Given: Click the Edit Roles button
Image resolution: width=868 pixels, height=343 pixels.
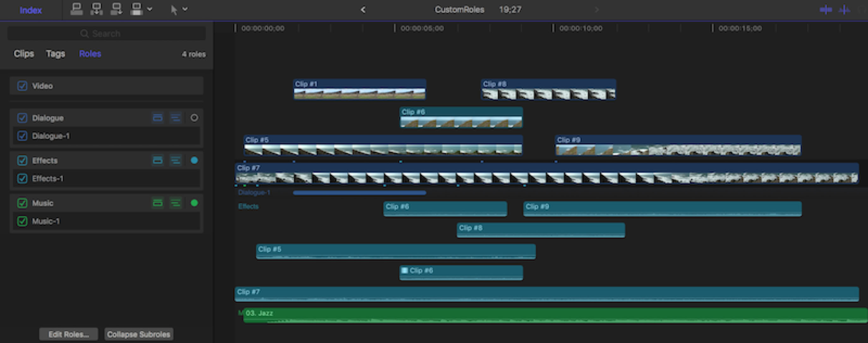Looking at the screenshot, I should (x=69, y=334).
